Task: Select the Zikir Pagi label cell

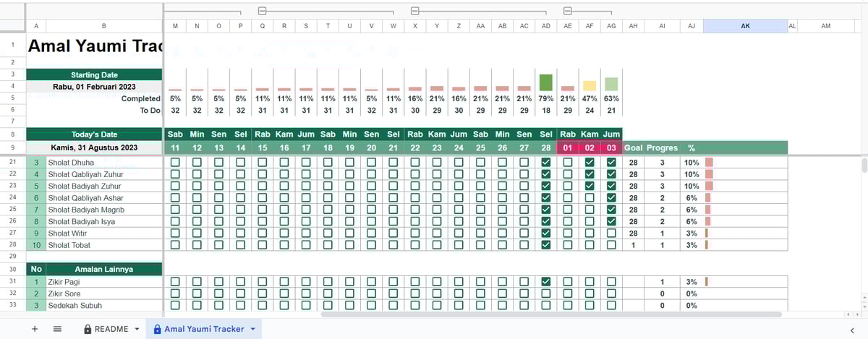Action: (x=103, y=282)
